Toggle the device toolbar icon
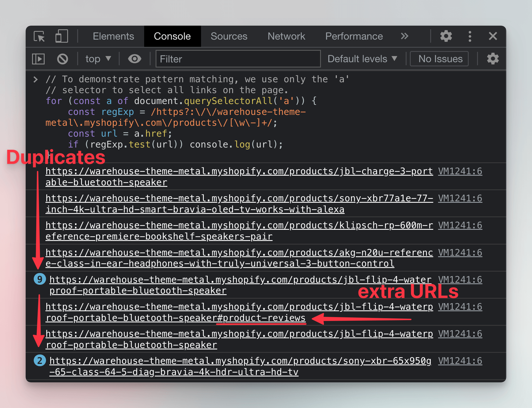 coord(61,36)
